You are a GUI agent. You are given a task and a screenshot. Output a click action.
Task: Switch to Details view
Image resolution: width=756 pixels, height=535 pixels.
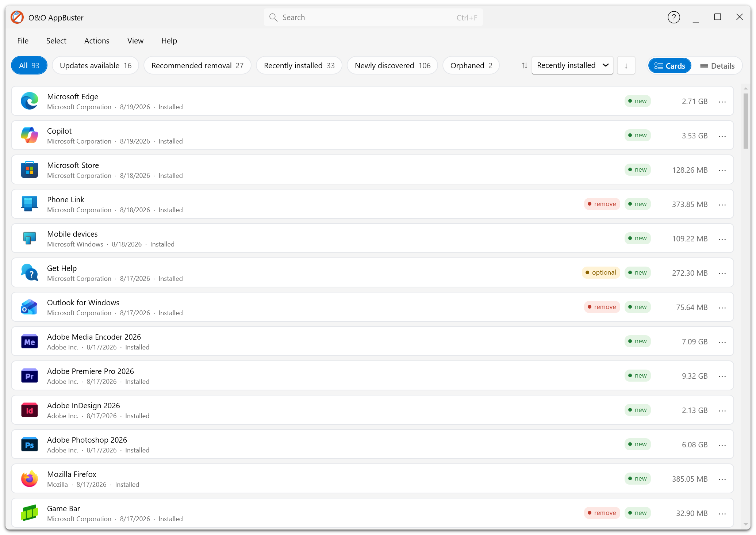click(x=717, y=66)
